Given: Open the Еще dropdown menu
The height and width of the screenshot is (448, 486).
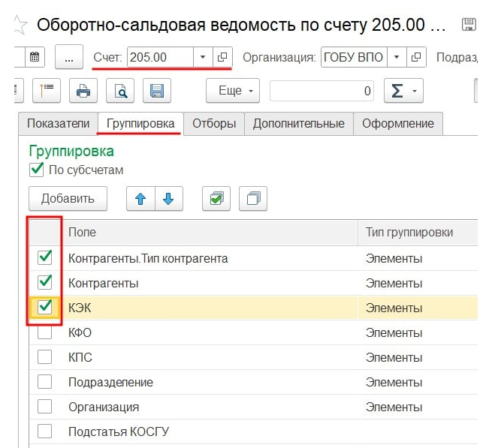Looking at the screenshot, I should (233, 90).
